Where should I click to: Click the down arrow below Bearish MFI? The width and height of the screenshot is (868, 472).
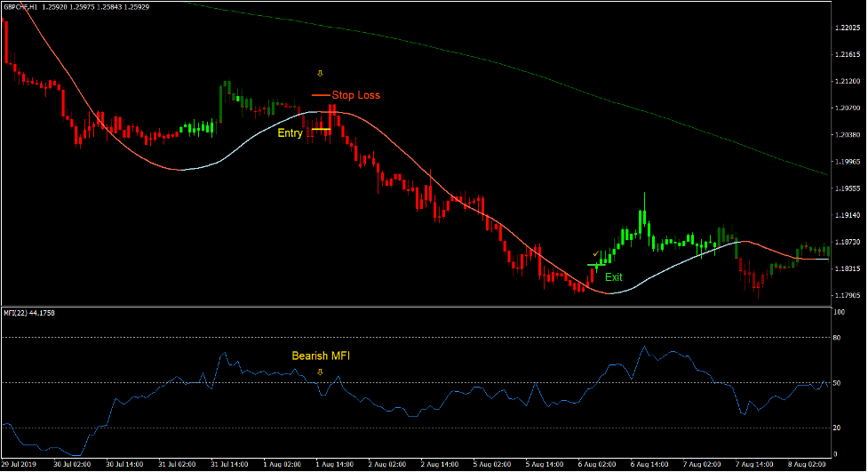point(320,372)
